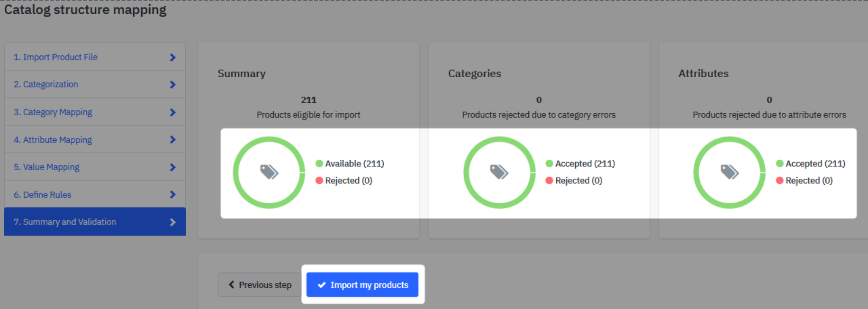Select the Summary and Validation step
The width and height of the screenshot is (868, 309).
point(65,222)
